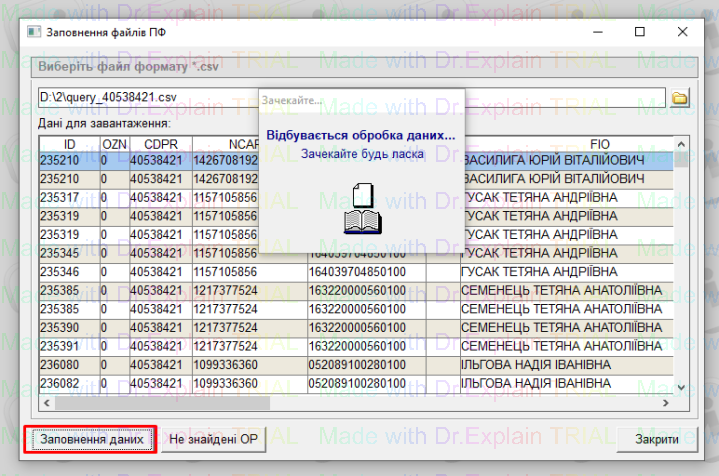Click the application icon in the title bar
The image size is (719, 476).
[x=34, y=31]
